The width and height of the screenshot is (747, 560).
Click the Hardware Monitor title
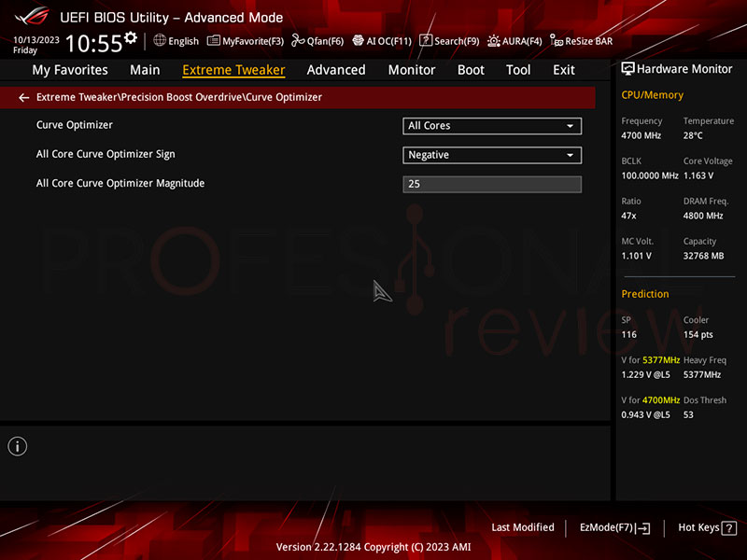click(684, 69)
